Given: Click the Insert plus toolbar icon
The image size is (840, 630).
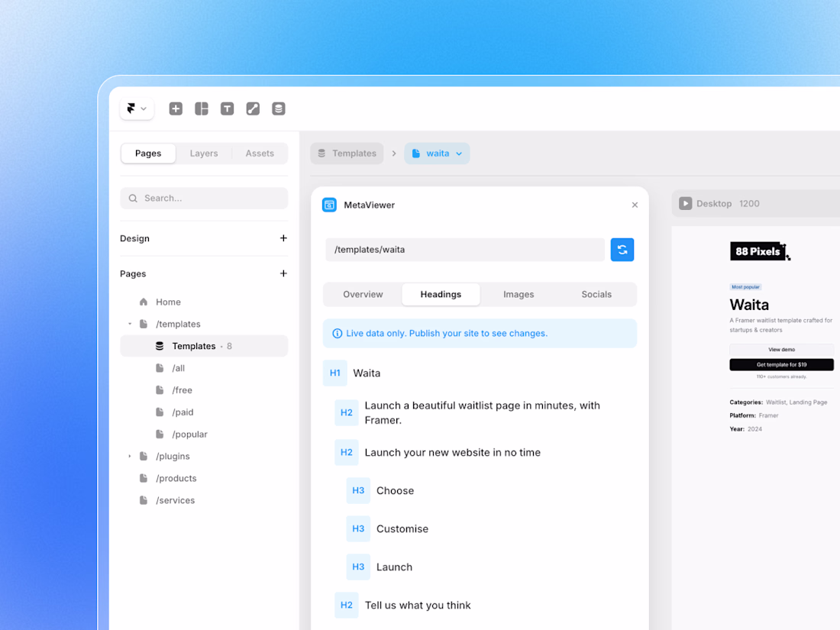Looking at the screenshot, I should click(x=176, y=108).
